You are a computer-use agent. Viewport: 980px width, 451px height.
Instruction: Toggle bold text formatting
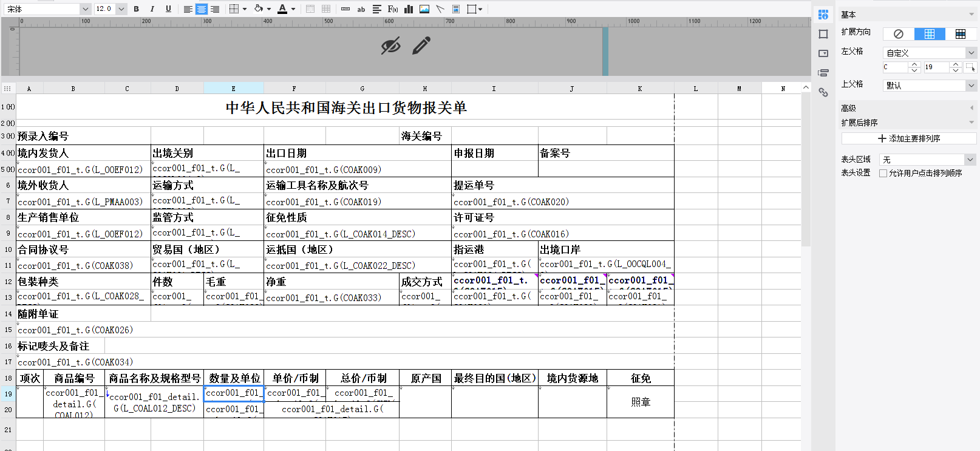[136, 9]
